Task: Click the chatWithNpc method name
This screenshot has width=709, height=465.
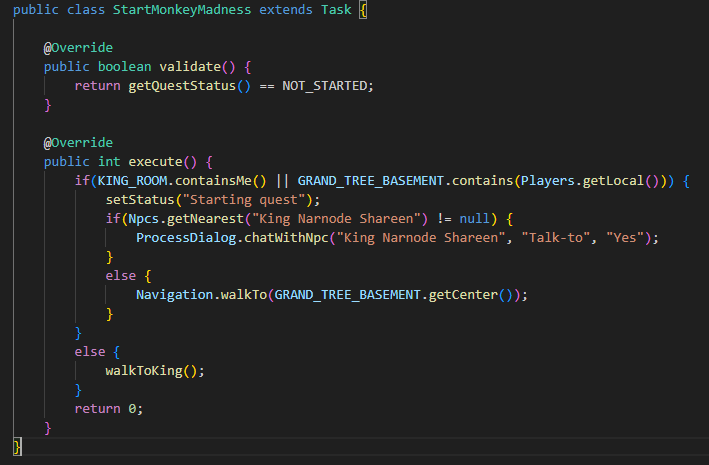Action: pyautogui.click(x=286, y=238)
